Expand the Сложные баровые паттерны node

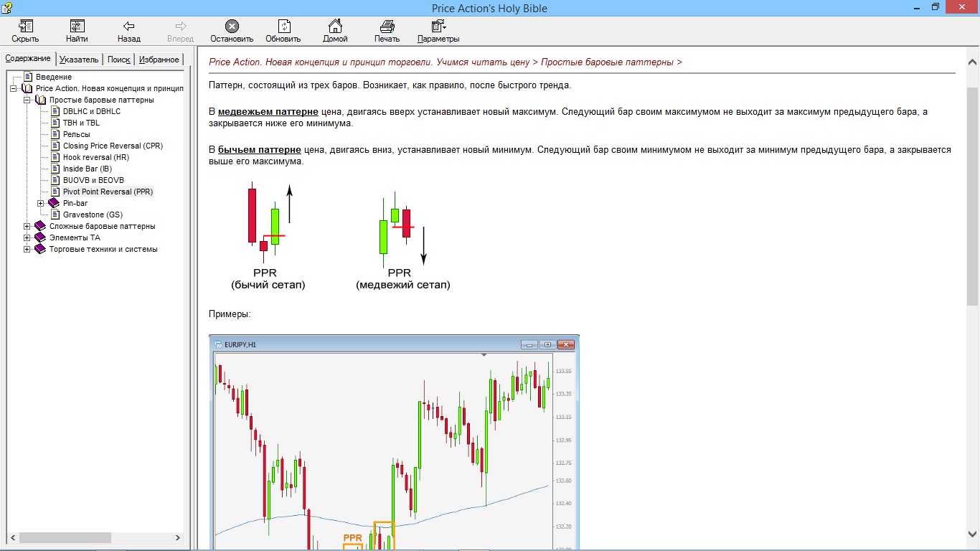coord(27,226)
